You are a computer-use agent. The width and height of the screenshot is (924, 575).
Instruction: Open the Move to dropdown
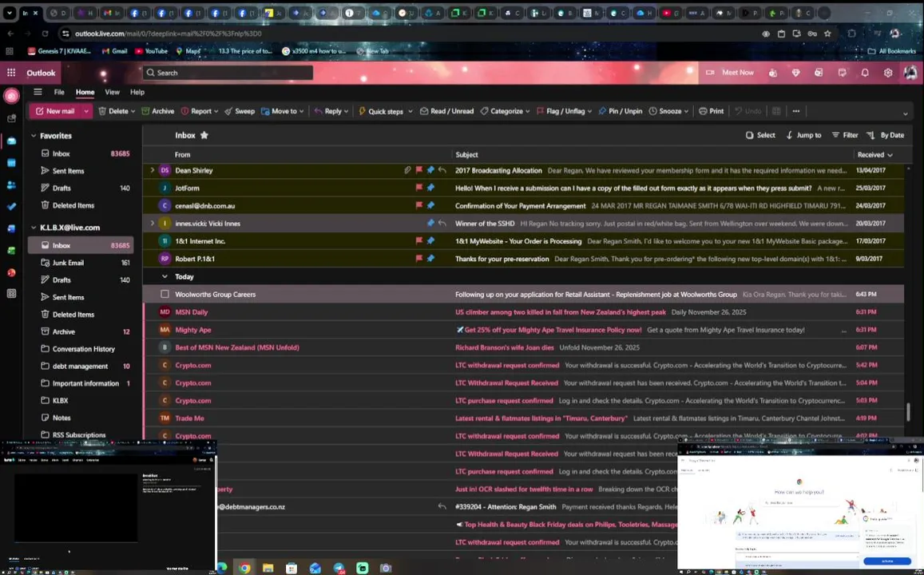pos(282,111)
